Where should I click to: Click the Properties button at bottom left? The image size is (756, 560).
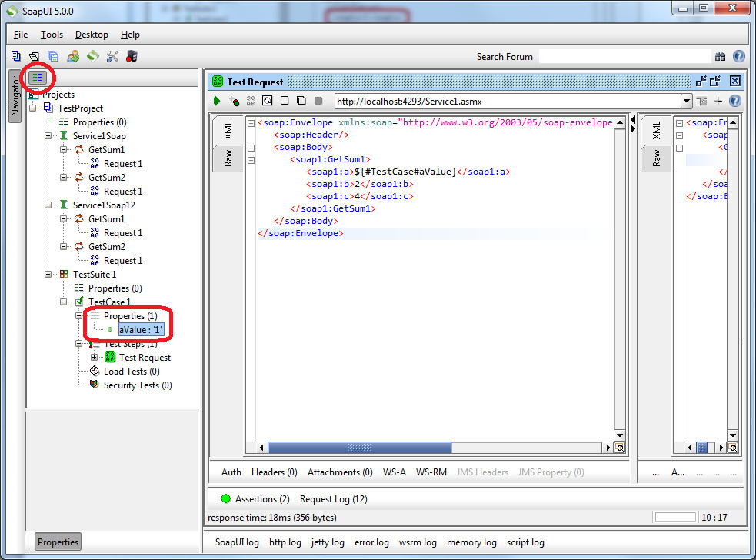tap(58, 542)
